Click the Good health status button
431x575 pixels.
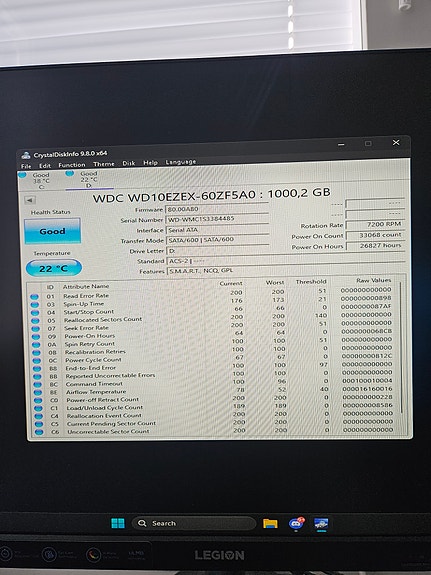point(52,231)
